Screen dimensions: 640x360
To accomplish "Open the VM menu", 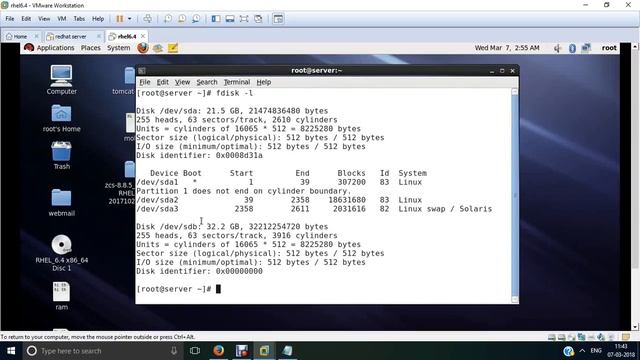I will coord(62,19).
